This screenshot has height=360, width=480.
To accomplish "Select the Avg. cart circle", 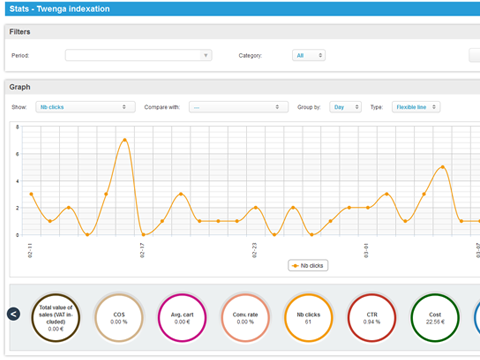I will click(x=182, y=318).
